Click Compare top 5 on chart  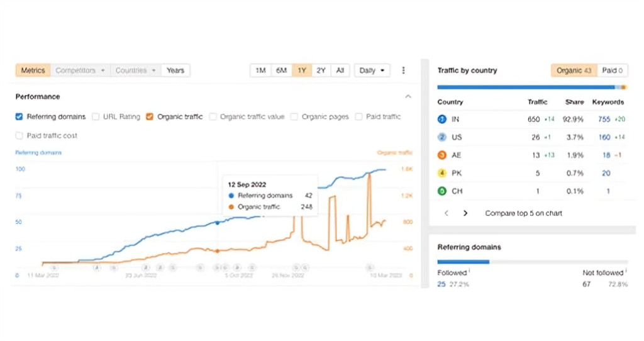(523, 213)
